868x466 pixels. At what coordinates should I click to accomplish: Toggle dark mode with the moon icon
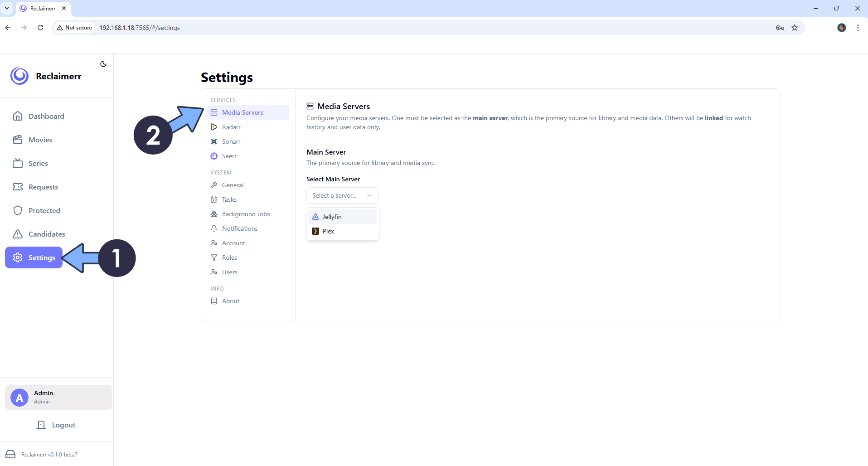[x=103, y=64]
